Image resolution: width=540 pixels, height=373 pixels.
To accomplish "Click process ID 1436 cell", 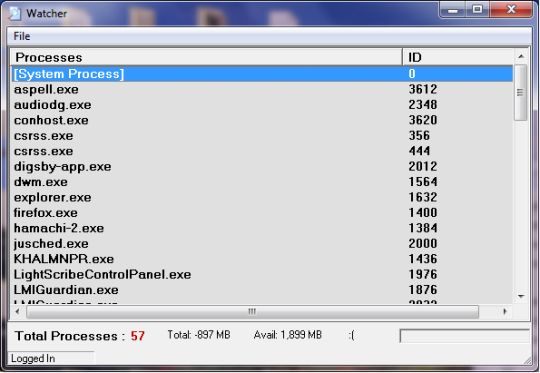I will 423,259.
